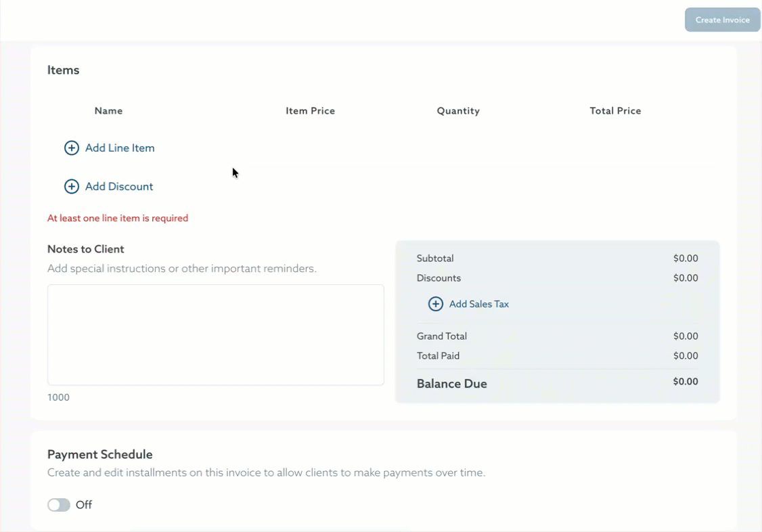Viewport: 762px width, 532px height.
Task: Add sales tax to the invoice
Action: point(478,304)
